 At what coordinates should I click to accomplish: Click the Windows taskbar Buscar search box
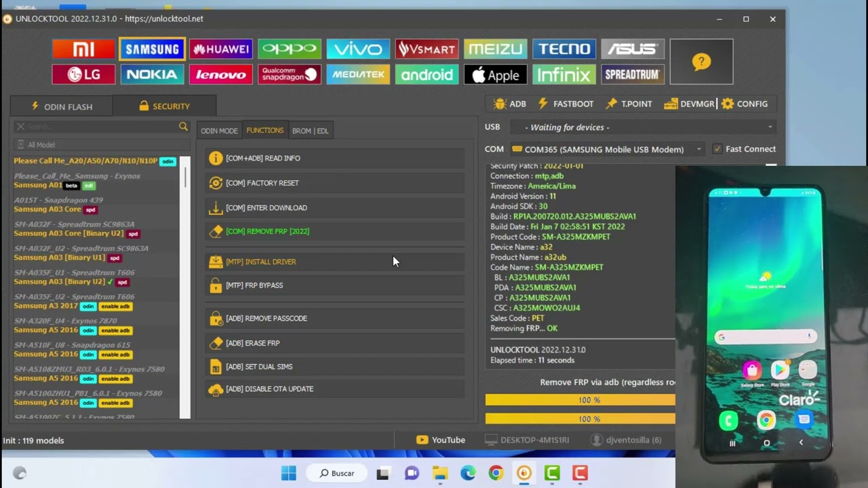338,473
